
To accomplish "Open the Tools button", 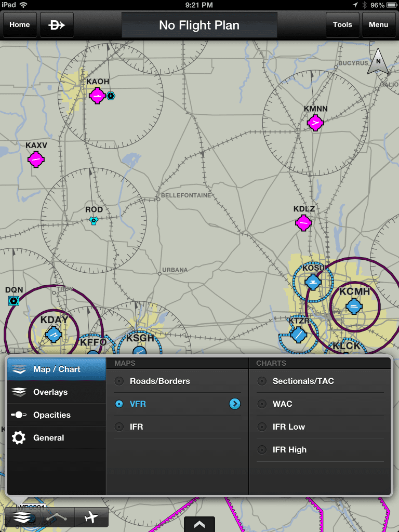I will pos(342,25).
